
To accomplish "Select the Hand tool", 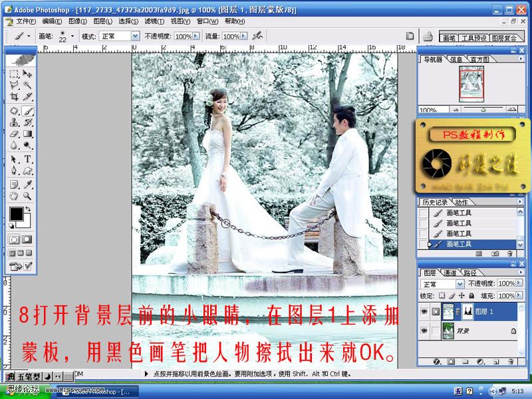I will (14, 196).
